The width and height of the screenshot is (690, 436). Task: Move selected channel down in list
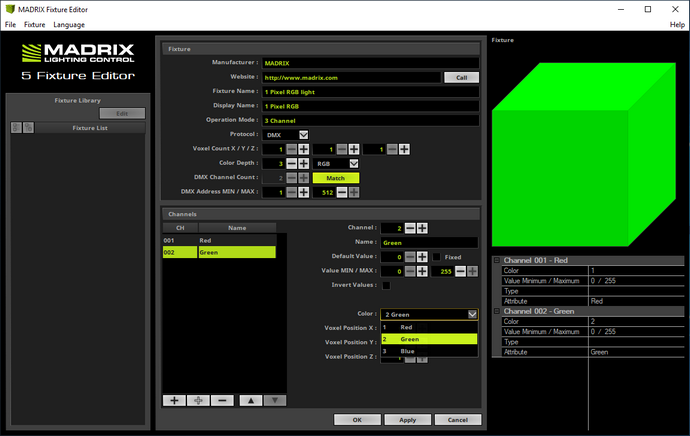(x=275, y=400)
